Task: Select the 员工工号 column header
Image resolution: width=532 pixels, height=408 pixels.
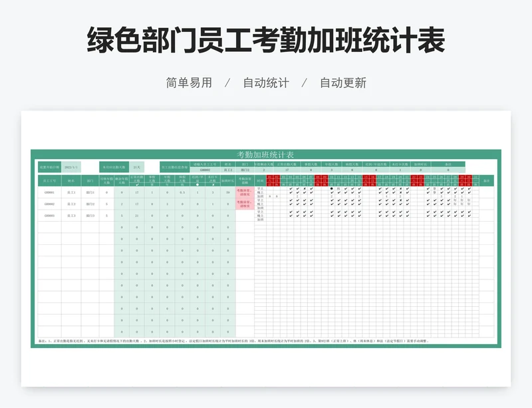Action: pos(49,180)
